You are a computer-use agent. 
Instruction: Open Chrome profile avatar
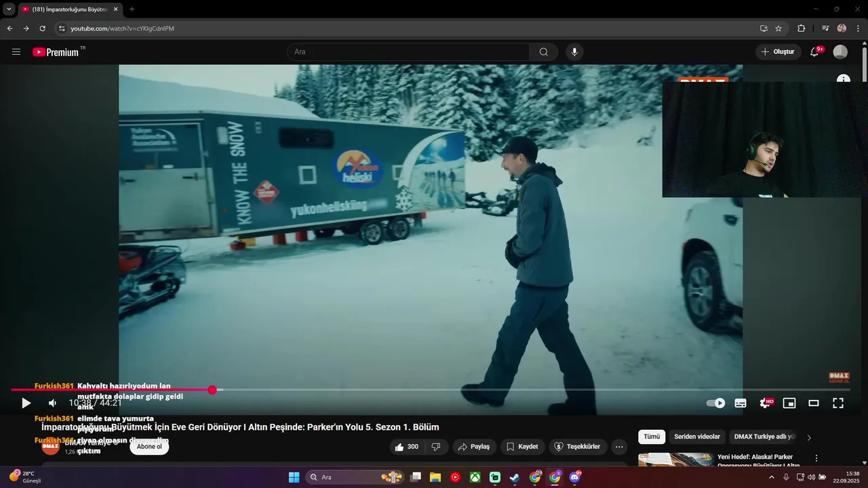click(x=842, y=28)
